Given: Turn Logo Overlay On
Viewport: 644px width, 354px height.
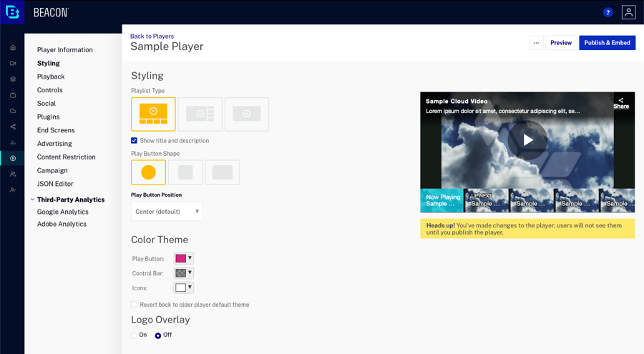Looking at the screenshot, I should point(134,335).
